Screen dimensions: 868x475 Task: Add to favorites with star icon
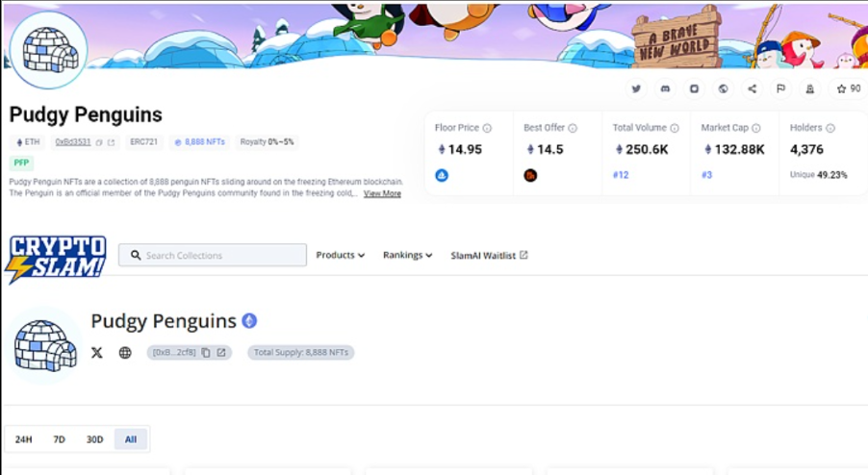(x=848, y=88)
